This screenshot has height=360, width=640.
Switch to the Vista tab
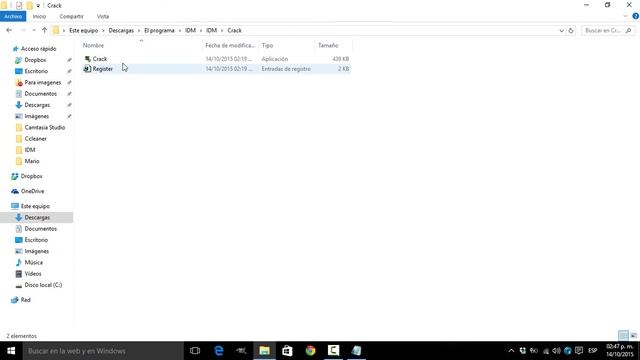point(103,16)
